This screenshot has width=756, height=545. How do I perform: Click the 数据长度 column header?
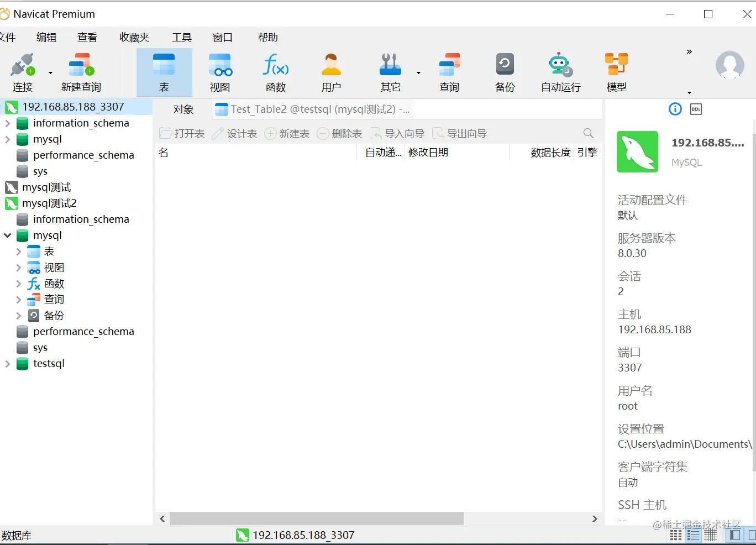pos(542,153)
